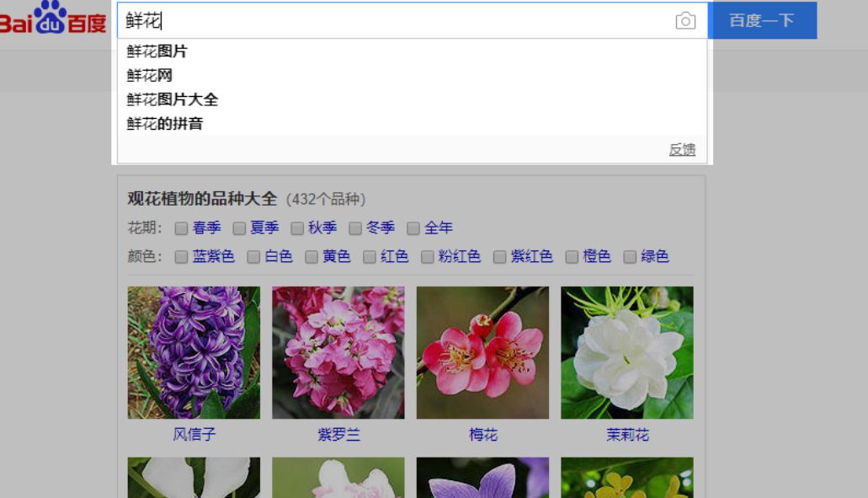Check the 冬季 bloom season checkbox
This screenshot has width=868, height=498.
(355, 228)
